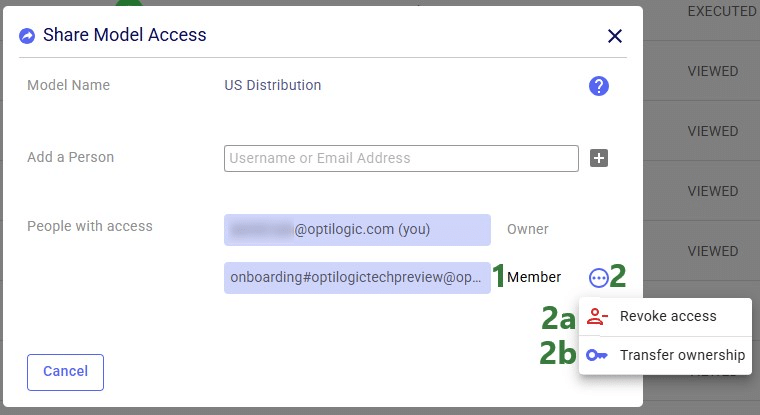Close the Share Model Access dialog
Image resolution: width=760 pixels, height=415 pixels.
click(615, 36)
